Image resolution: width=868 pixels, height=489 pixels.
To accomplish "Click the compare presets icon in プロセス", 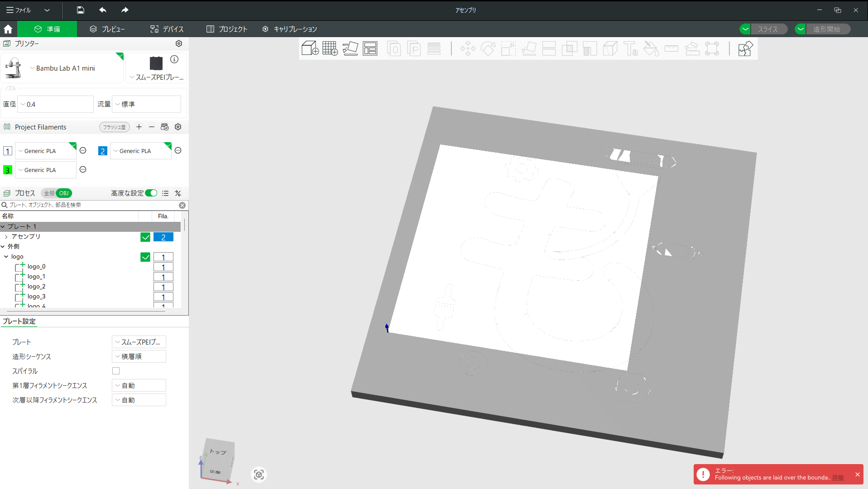I will pyautogui.click(x=178, y=193).
